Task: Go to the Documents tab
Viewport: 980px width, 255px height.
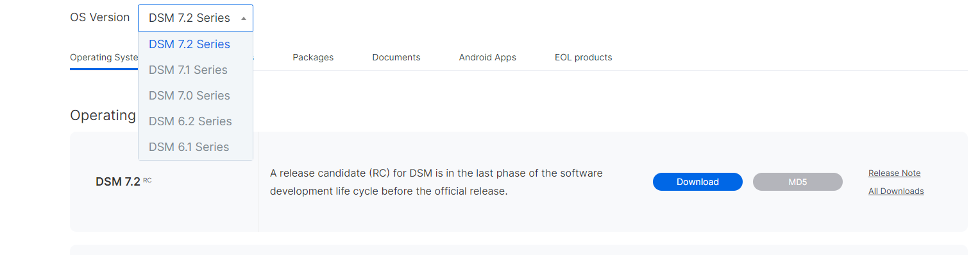Action: point(396,57)
